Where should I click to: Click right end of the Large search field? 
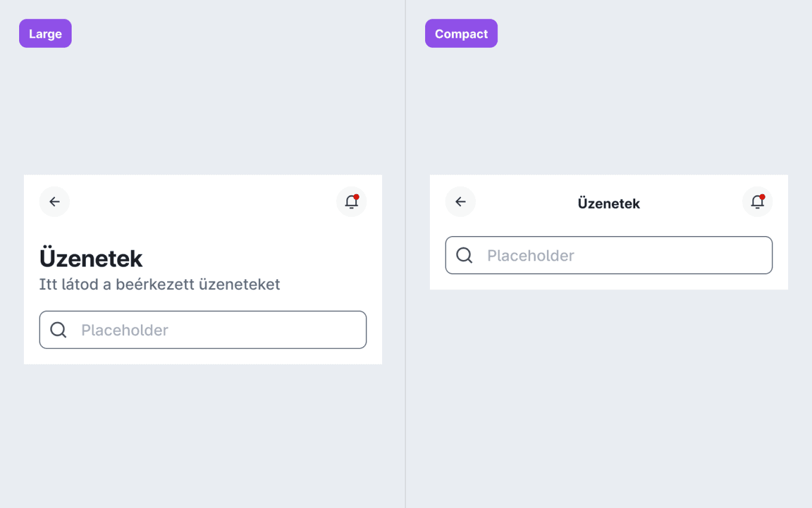pos(352,330)
